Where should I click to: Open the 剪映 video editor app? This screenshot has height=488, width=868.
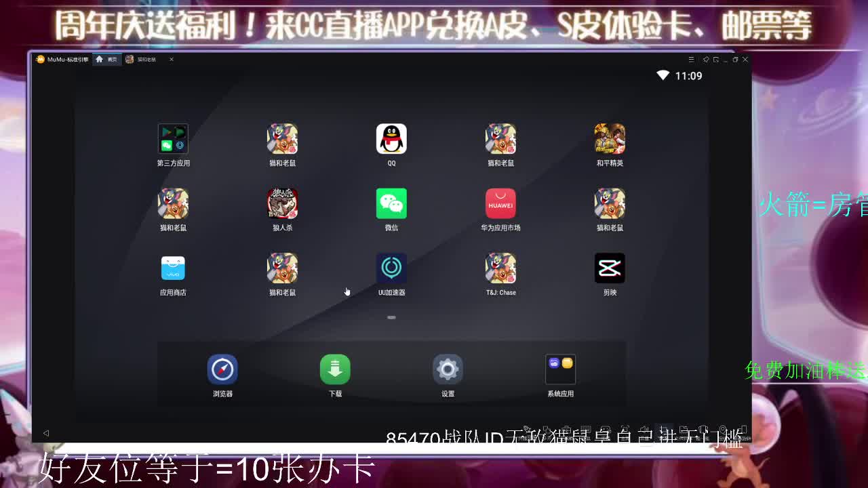click(x=610, y=268)
